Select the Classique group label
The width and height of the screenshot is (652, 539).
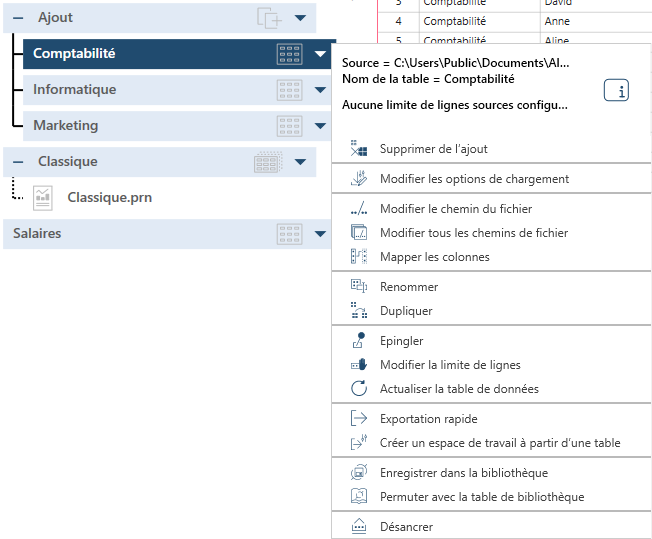[68, 161]
